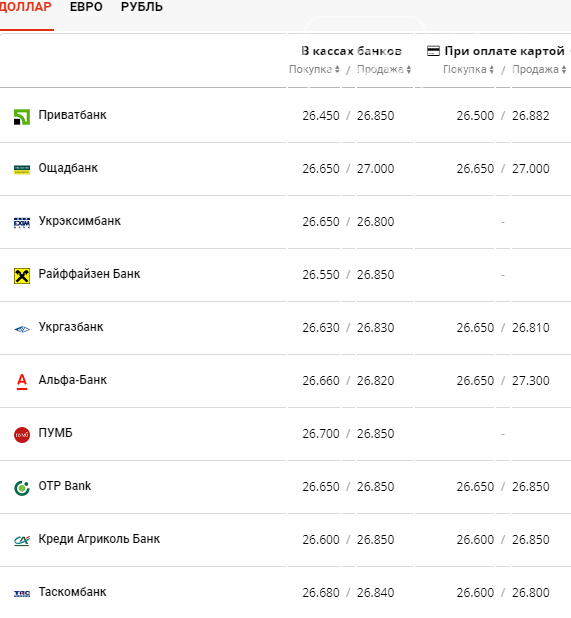This screenshot has height=618, width=571.
Task: Open the Приватбанк link
Action: click(73, 115)
